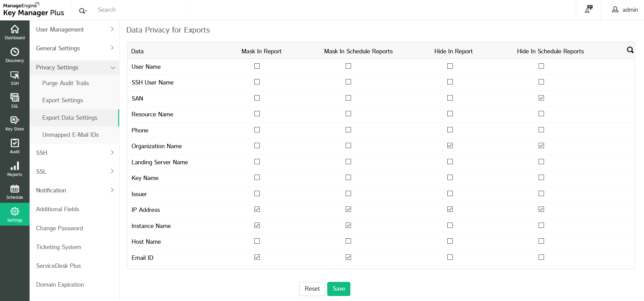
Task: Click the Save button
Action: tap(339, 289)
